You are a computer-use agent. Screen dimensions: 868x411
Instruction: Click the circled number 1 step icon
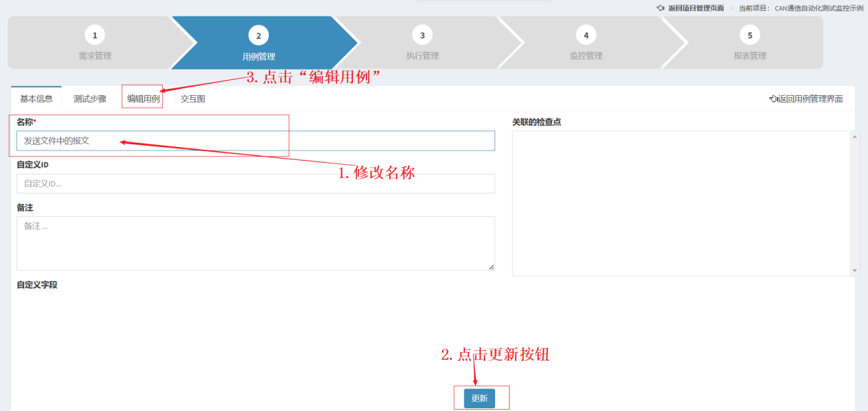tap(94, 35)
